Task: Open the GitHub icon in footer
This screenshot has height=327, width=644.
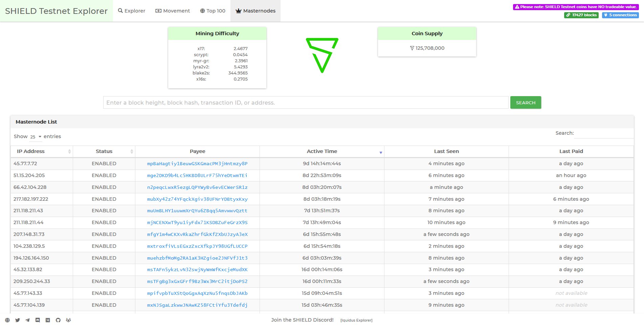Action: coord(58,320)
